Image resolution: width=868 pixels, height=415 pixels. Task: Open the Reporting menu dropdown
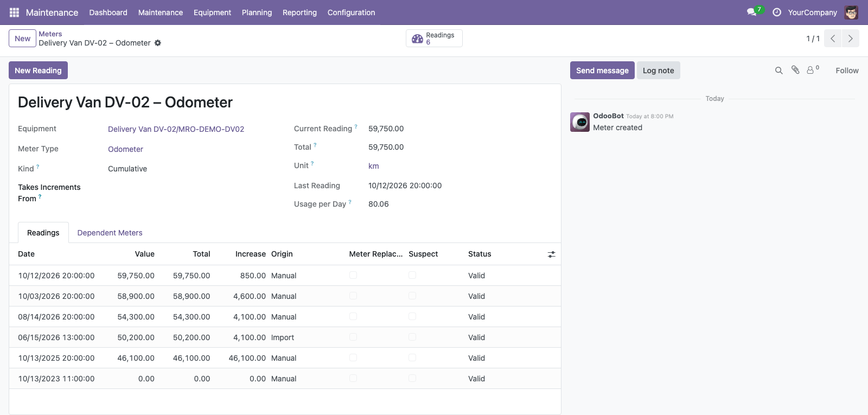click(x=299, y=12)
